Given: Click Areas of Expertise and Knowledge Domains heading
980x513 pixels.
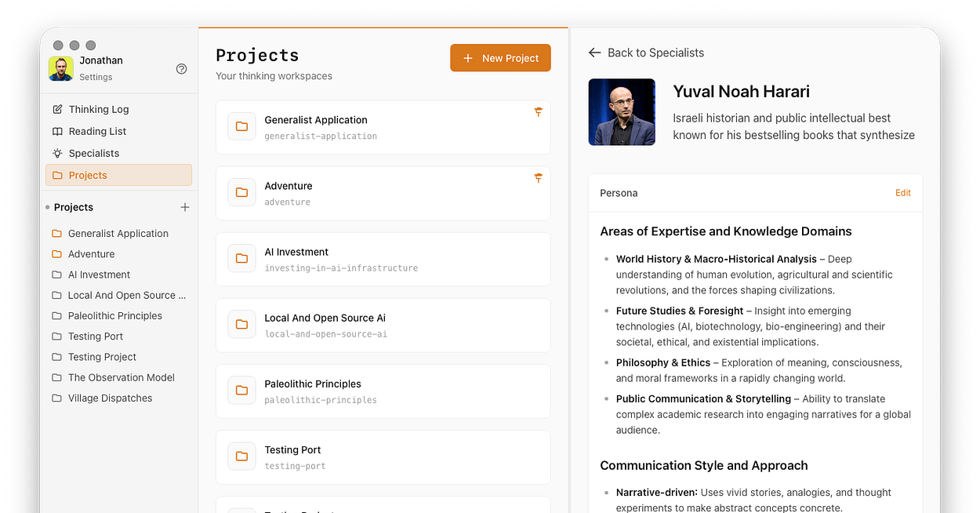Looking at the screenshot, I should pos(726,231).
